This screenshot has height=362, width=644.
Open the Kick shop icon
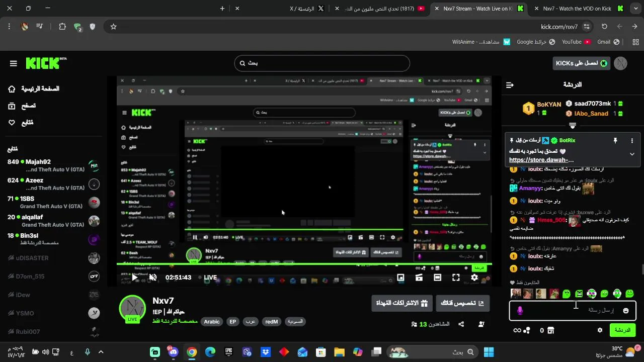pyautogui.click(x=550, y=330)
